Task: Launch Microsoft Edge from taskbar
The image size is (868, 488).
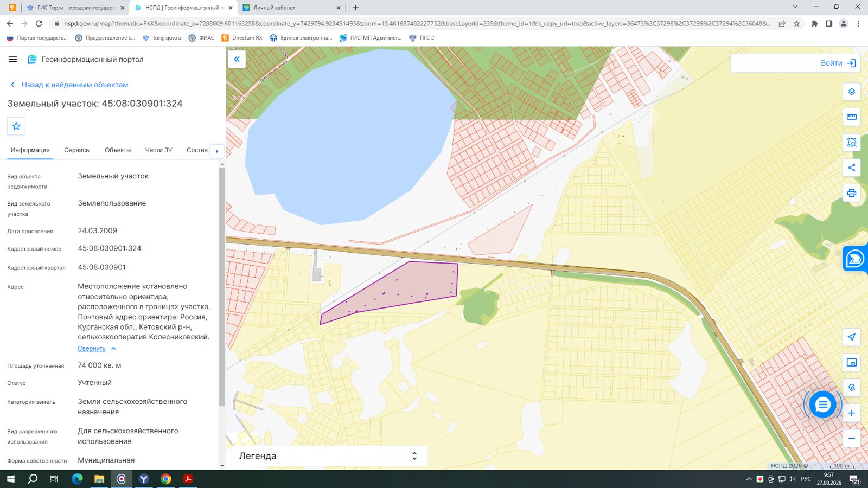Action: [77, 479]
